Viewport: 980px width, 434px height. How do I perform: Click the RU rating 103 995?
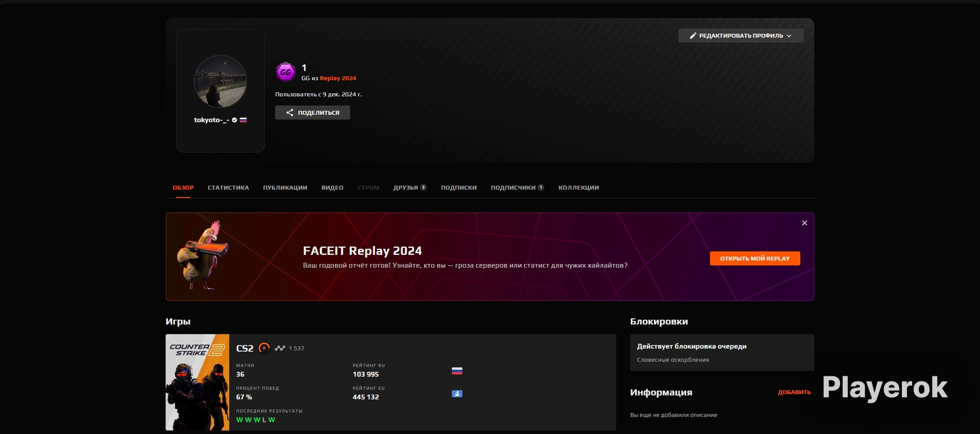tap(366, 374)
